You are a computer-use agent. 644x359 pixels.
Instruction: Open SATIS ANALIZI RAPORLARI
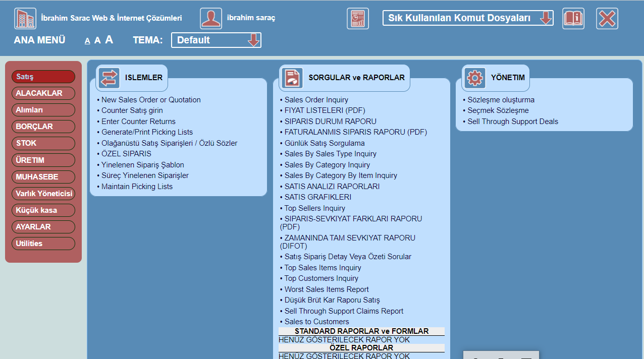pos(332,187)
